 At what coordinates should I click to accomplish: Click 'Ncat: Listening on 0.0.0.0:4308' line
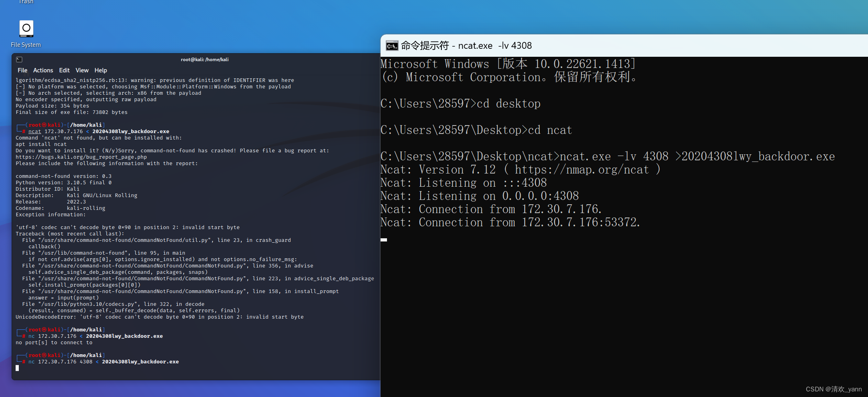pyautogui.click(x=480, y=196)
